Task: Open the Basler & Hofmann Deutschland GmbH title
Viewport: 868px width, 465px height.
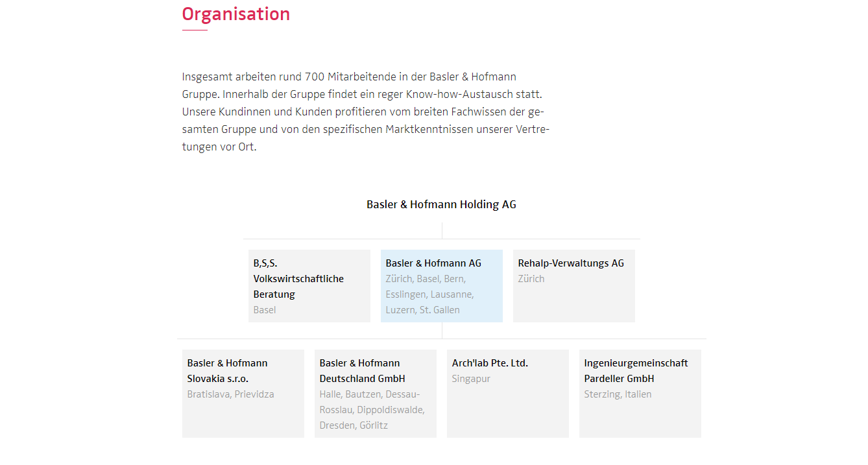Action: 362,371
